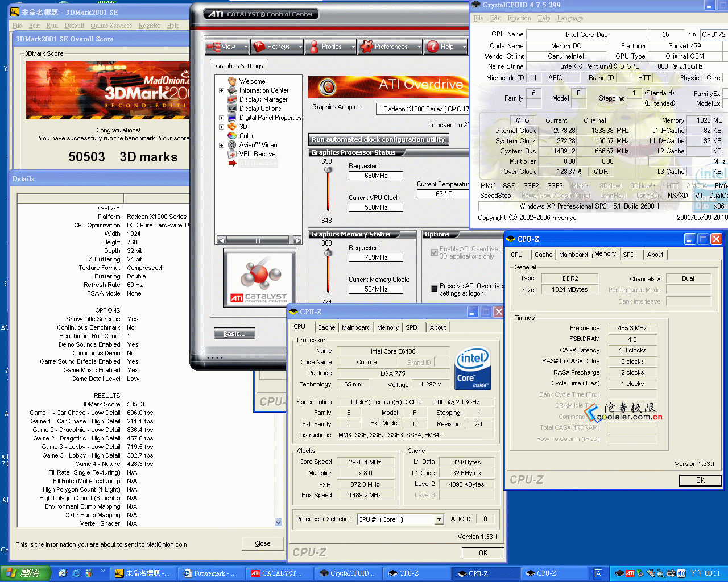Expand the Avivo Video tree node

point(221,145)
